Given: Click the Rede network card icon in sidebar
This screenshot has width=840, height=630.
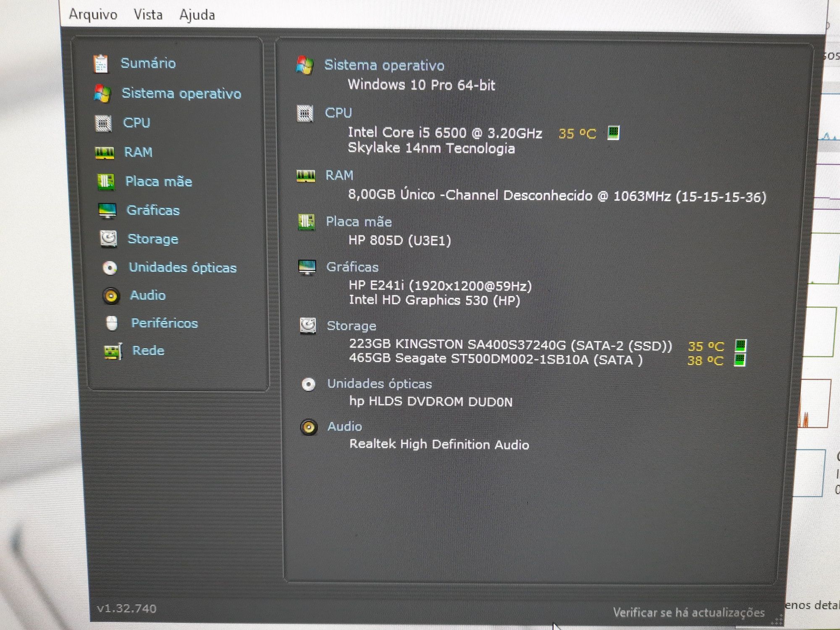Looking at the screenshot, I should (113, 351).
